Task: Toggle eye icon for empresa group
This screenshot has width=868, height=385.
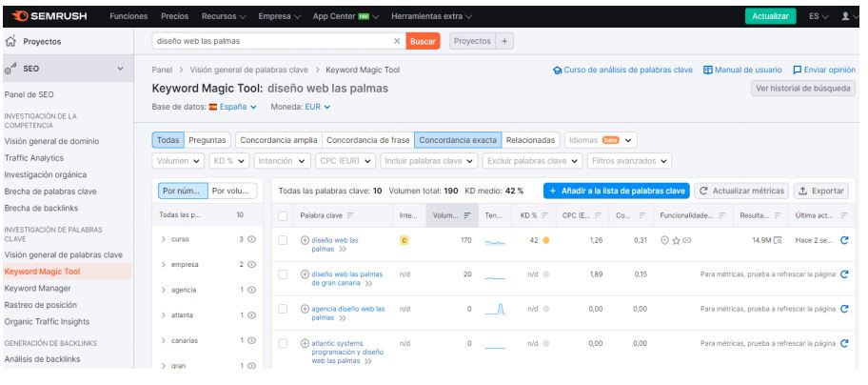Action: [x=252, y=265]
